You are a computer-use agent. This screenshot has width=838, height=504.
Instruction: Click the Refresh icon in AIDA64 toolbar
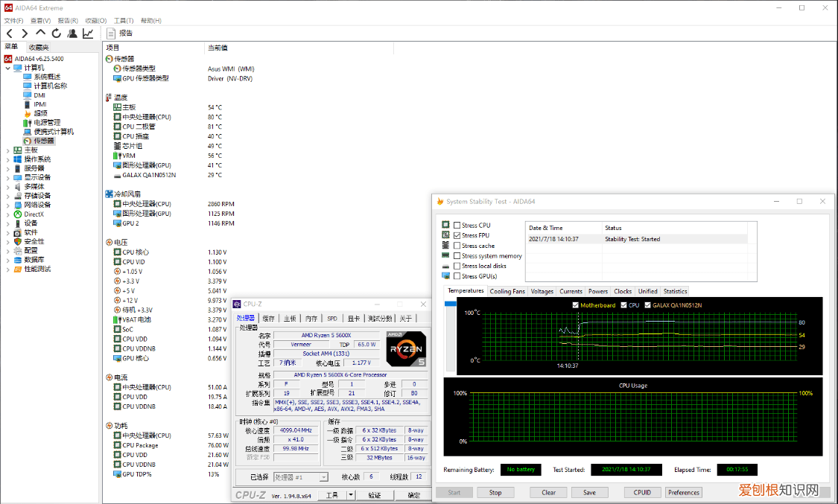click(x=56, y=34)
